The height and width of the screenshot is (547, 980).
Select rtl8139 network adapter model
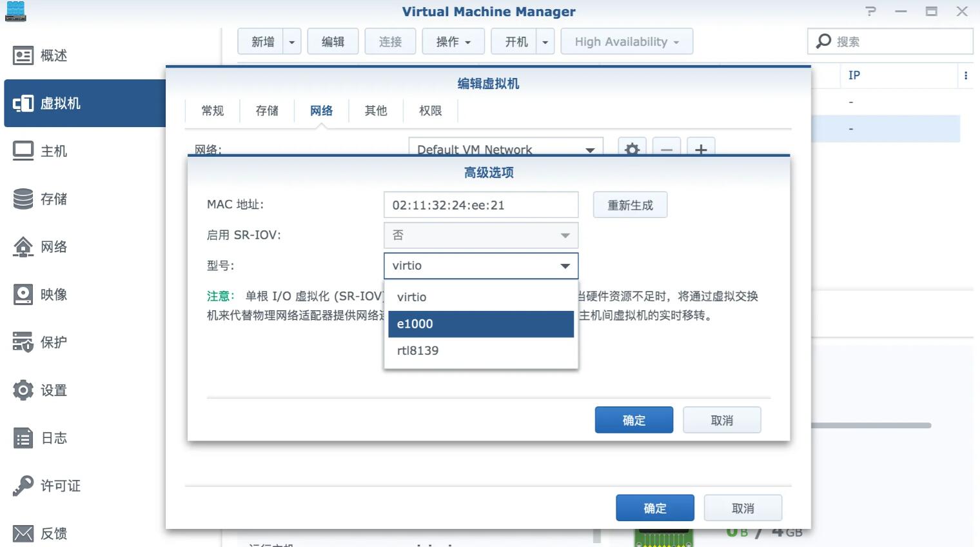pyautogui.click(x=480, y=351)
